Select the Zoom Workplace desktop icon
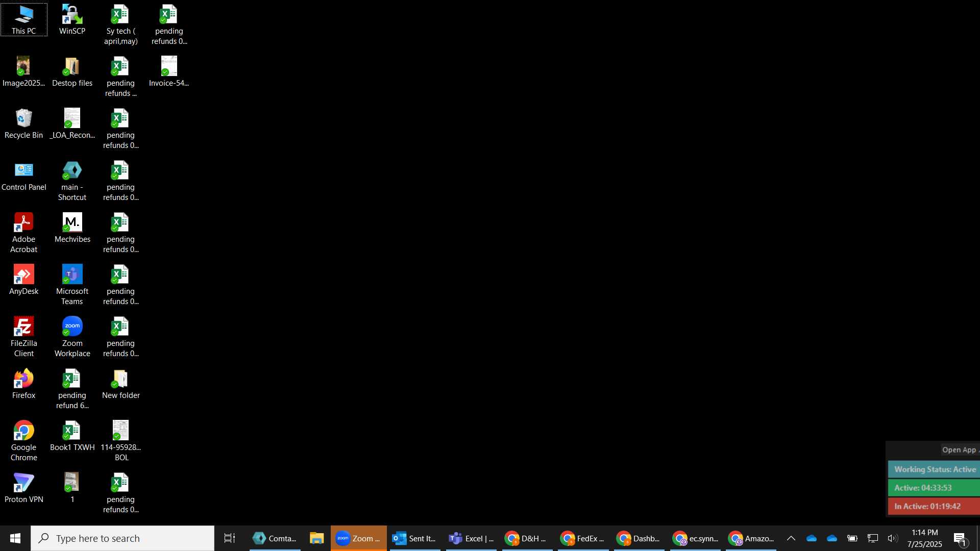Screen dimensions: 980x551 (x=72, y=337)
